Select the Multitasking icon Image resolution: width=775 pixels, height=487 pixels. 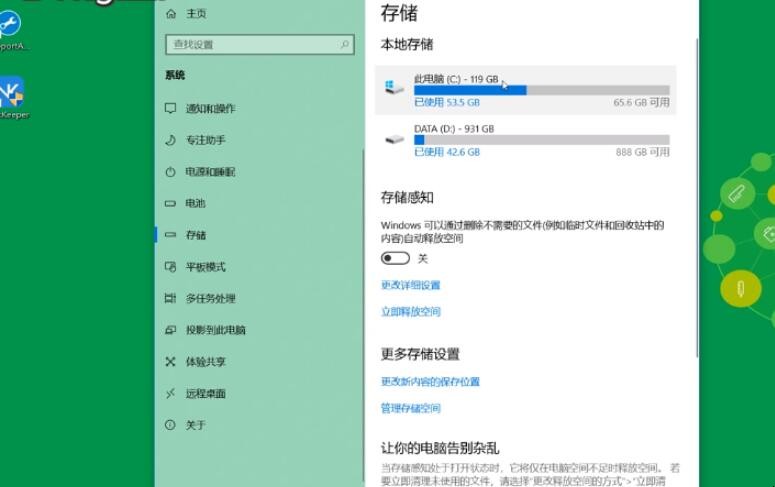(x=171, y=298)
